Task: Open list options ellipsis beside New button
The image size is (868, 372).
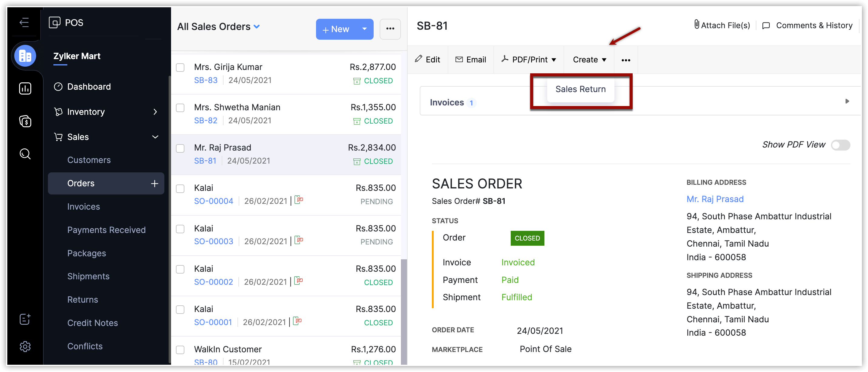Action: [390, 29]
